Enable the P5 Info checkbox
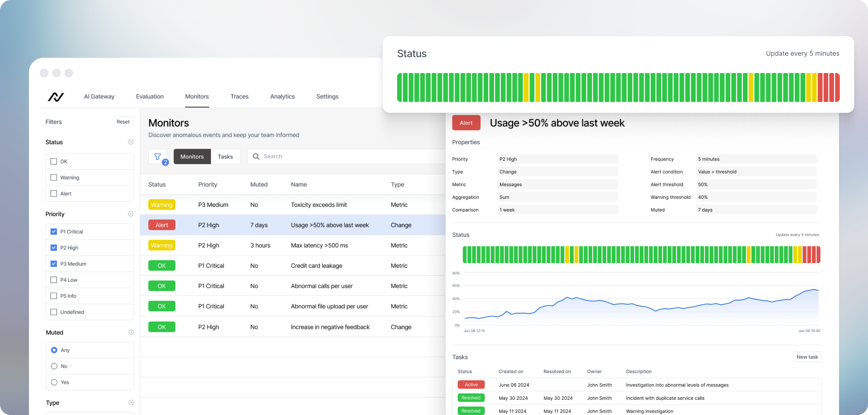The height and width of the screenshot is (415, 868). (54, 296)
